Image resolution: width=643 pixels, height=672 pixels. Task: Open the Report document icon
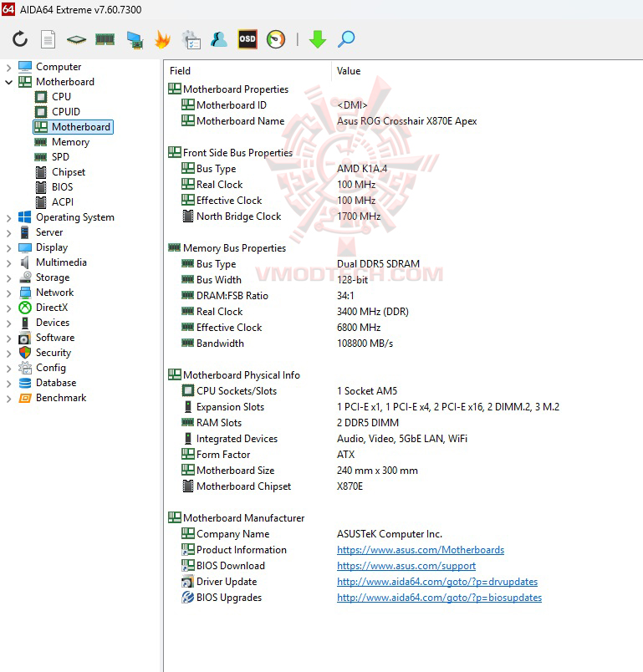pyautogui.click(x=48, y=39)
